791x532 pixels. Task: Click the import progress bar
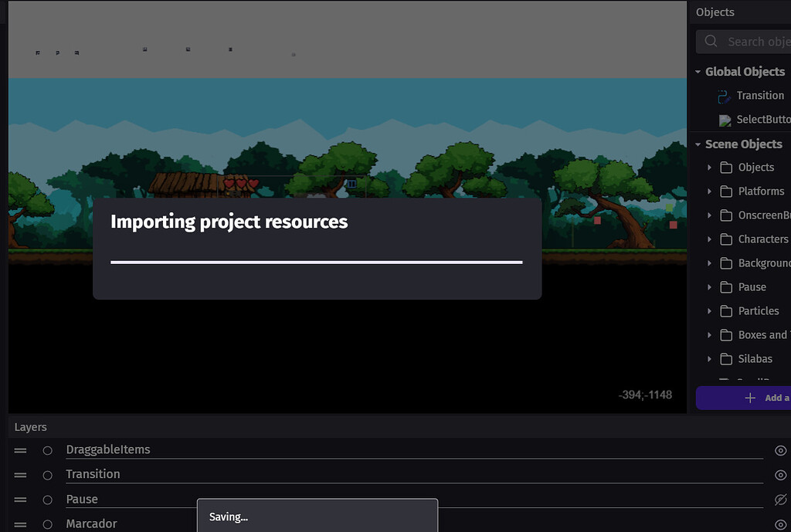pyautogui.click(x=317, y=263)
